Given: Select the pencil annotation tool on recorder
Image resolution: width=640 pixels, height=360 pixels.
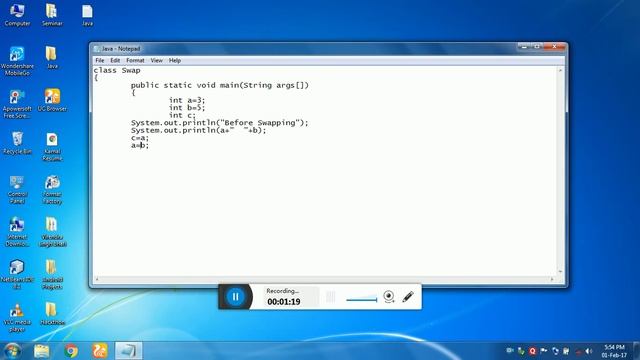Looking at the screenshot, I should [408, 297].
